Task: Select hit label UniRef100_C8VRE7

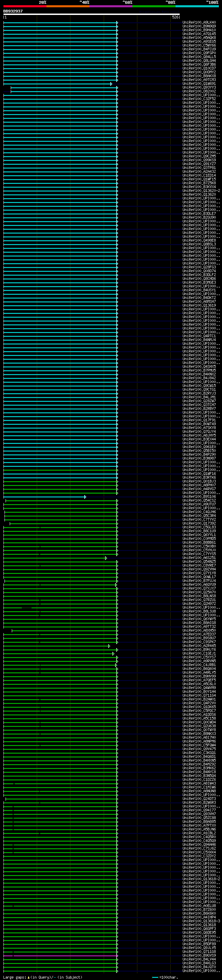Action: click(x=199, y=565)
